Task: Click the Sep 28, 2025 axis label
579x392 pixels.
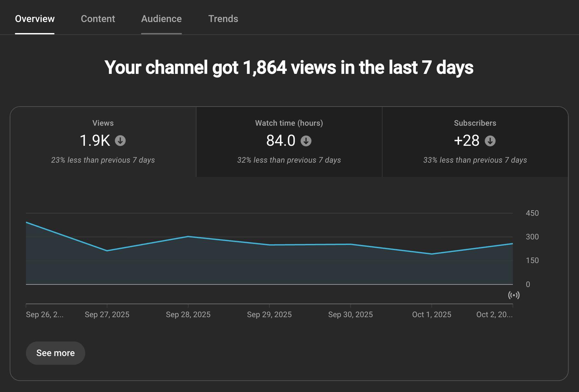Action: pos(188,315)
